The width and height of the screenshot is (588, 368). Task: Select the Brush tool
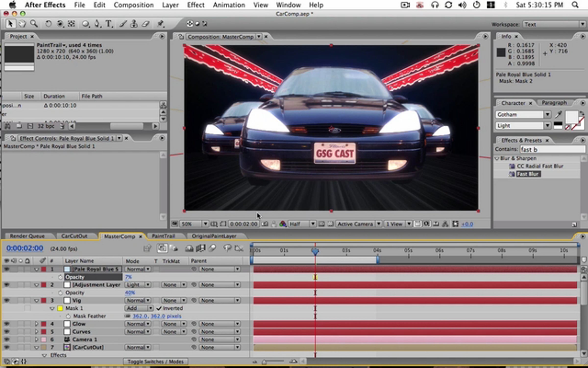pos(123,24)
